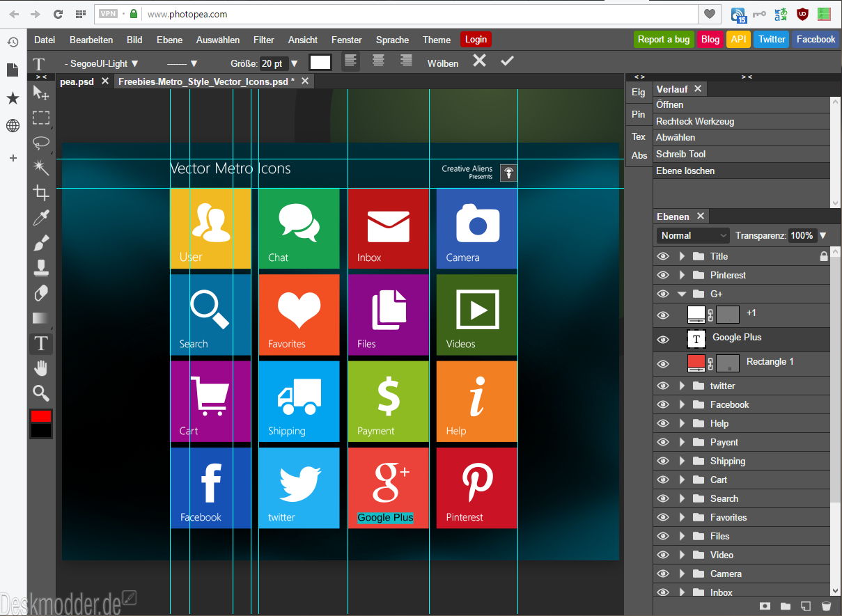Click the Wölben button
This screenshot has height=616, width=842.
point(443,63)
